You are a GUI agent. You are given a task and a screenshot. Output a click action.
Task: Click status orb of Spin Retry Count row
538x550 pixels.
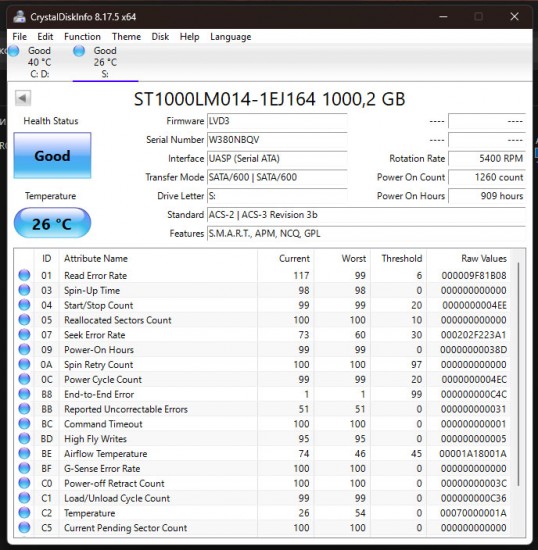click(24, 364)
